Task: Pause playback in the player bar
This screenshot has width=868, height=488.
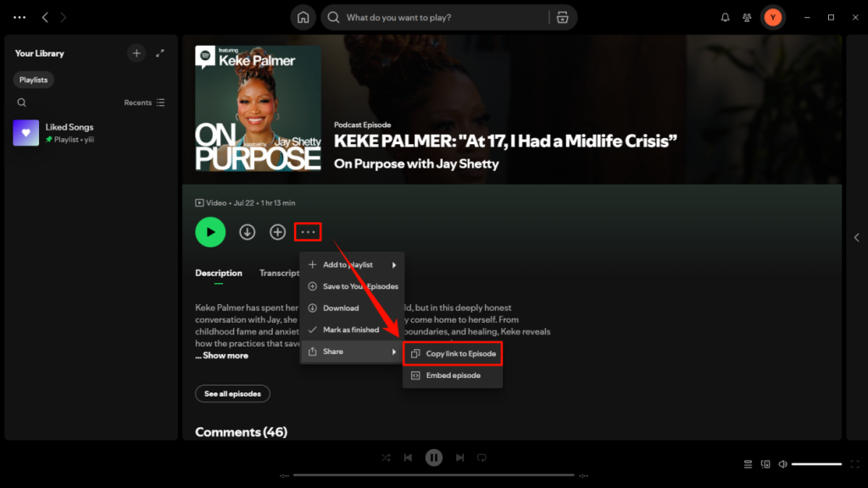Action: 434,457
